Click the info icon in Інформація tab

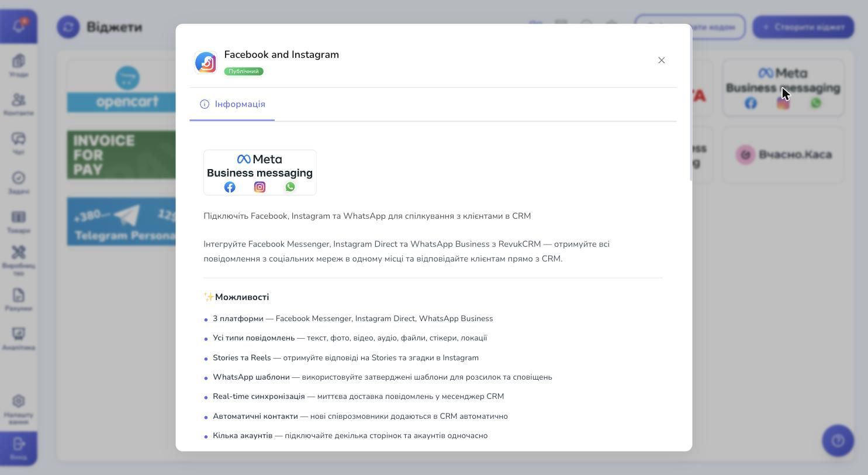(205, 104)
